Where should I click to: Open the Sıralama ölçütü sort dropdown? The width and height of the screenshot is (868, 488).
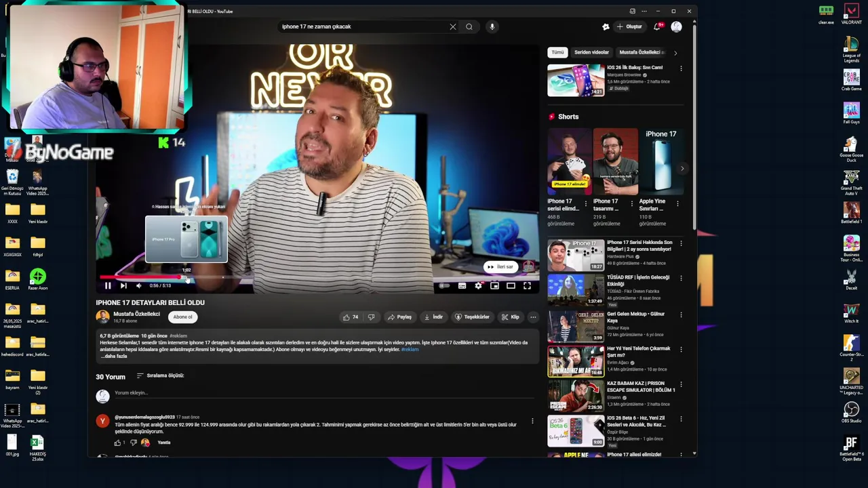click(160, 375)
